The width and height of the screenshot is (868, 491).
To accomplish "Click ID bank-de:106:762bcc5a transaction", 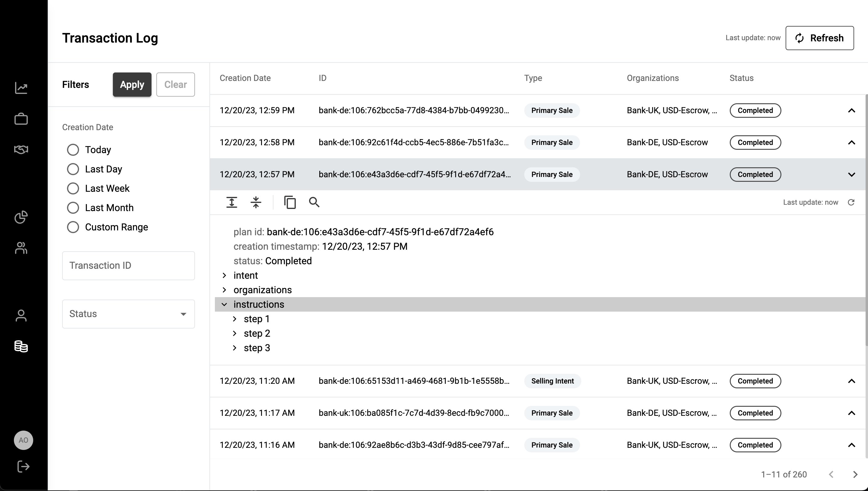I will (x=414, y=111).
